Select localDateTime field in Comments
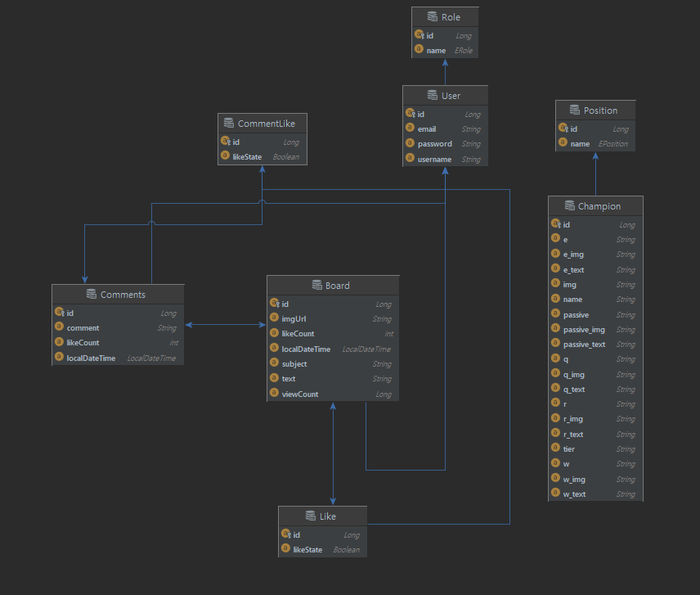The height and width of the screenshot is (595, 700). (x=118, y=358)
